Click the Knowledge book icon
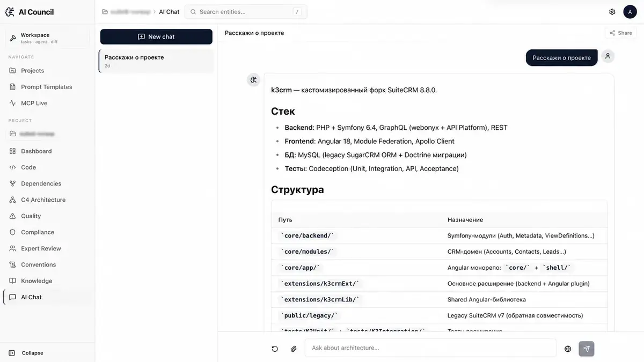Screen dimensions: 644x362 point(13,281)
